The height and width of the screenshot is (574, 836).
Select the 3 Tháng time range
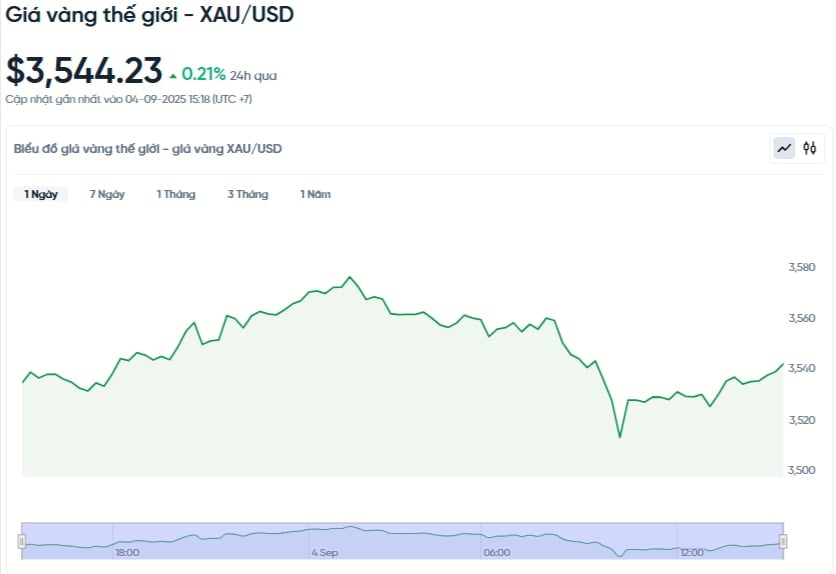pos(247,195)
